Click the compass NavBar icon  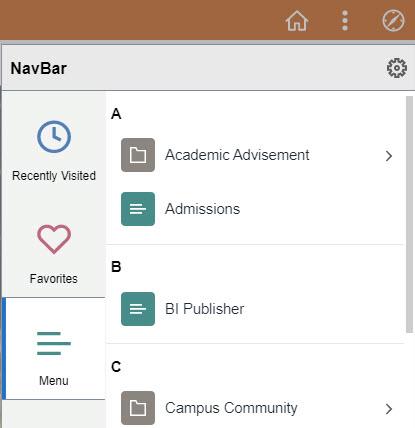(x=393, y=21)
